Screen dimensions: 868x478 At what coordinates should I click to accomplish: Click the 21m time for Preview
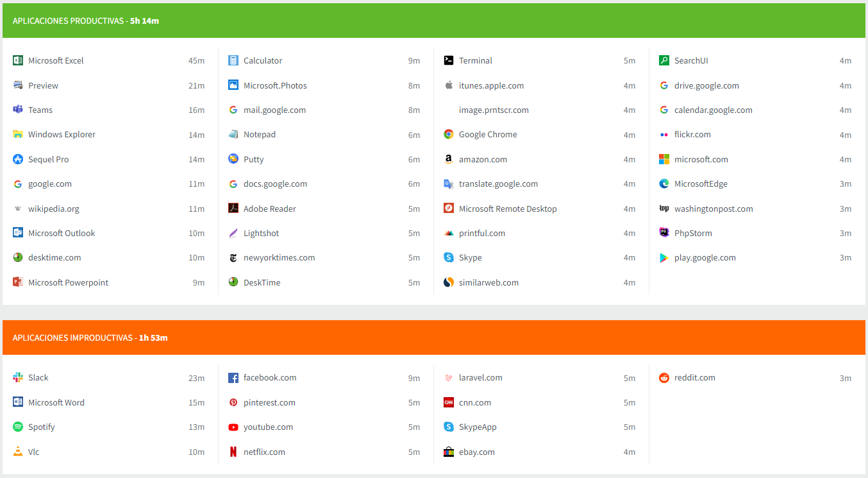[197, 86]
